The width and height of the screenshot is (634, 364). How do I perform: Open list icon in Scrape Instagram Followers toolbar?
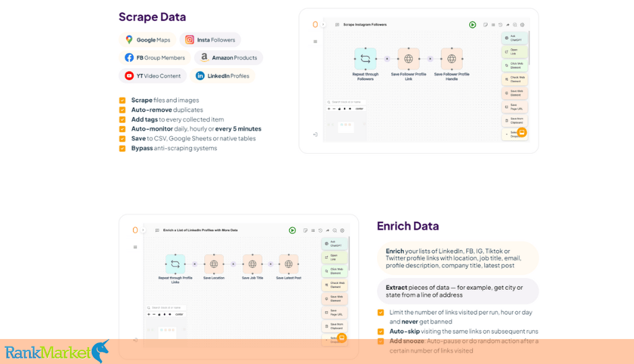point(493,25)
